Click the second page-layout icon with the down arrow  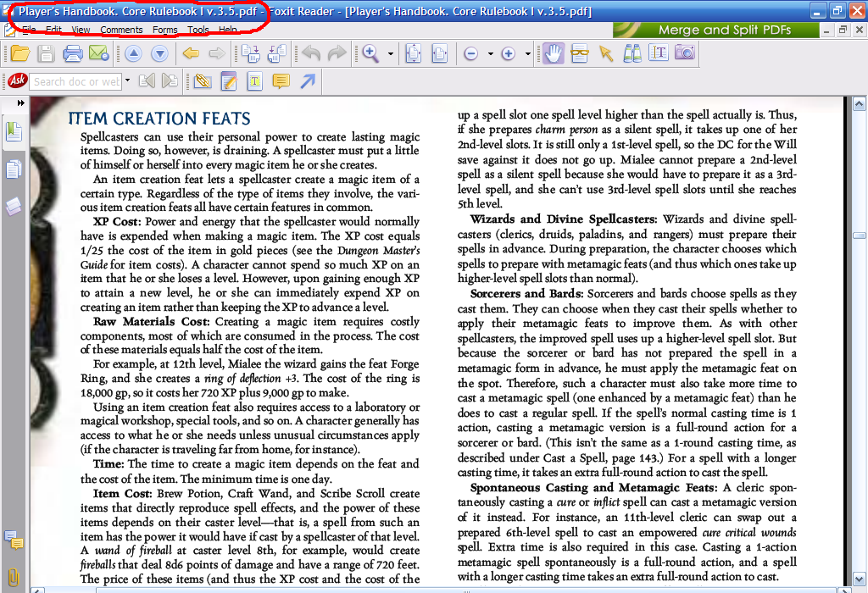(277, 53)
